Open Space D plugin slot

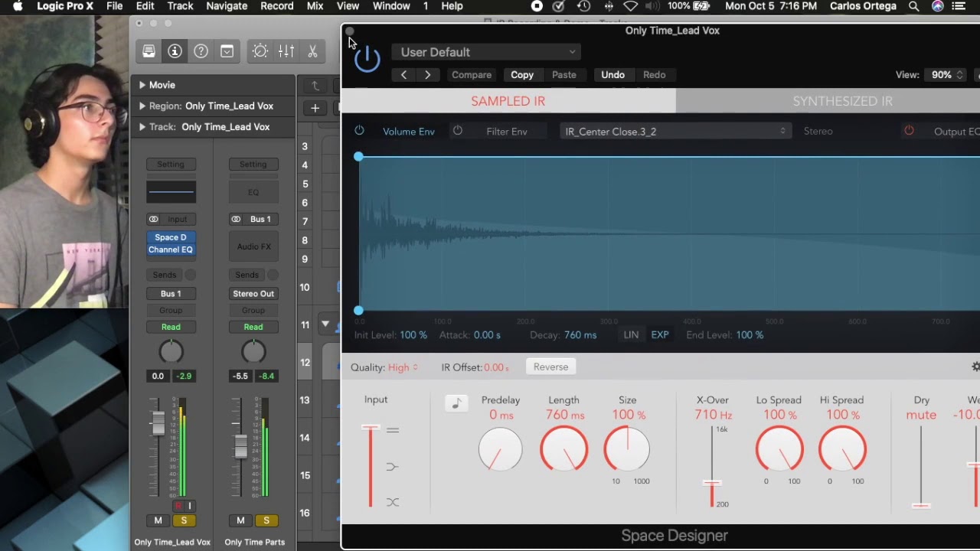click(x=171, y=237)
